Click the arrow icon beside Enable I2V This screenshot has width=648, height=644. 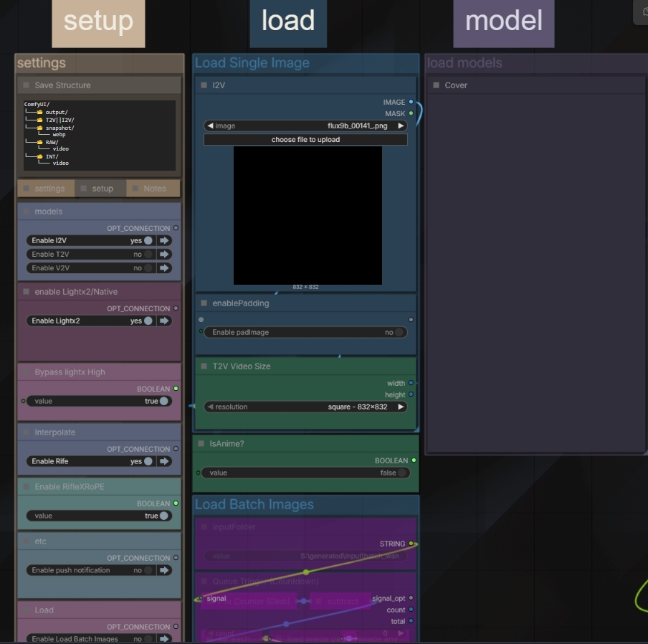point(164,240)
